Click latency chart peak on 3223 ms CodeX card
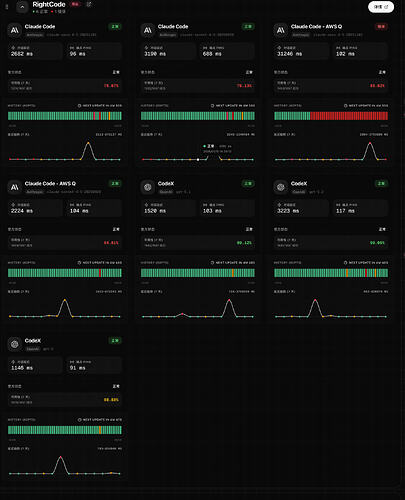Viewport: 405px width, 500px height. (x=315, y=300)
